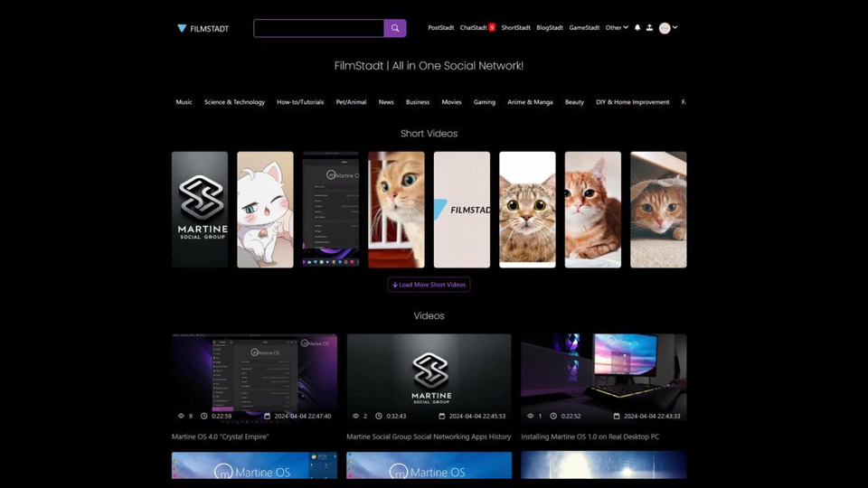Click the upload icon in header
868x488 pixels.
[x=649, y=28]
